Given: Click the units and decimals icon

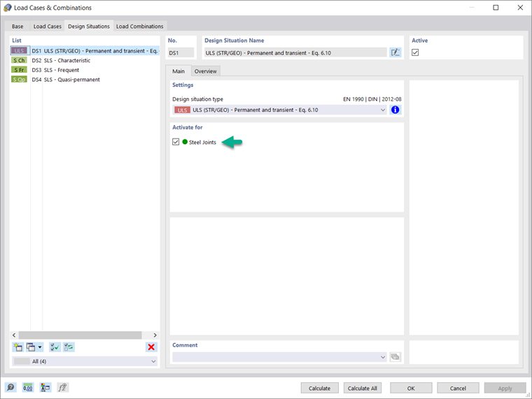Looking at the screenshot, I should click(28, 387).
